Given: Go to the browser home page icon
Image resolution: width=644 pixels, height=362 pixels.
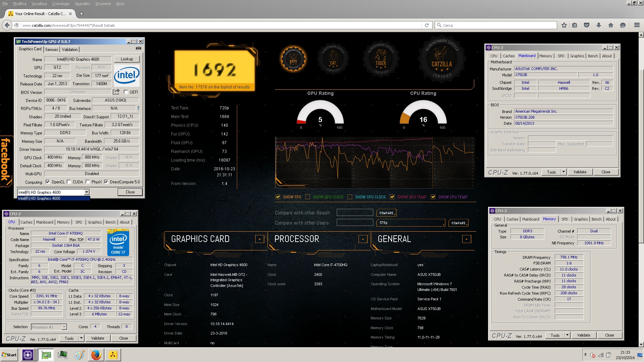Looking at the screenshot, I should point(611,25).
